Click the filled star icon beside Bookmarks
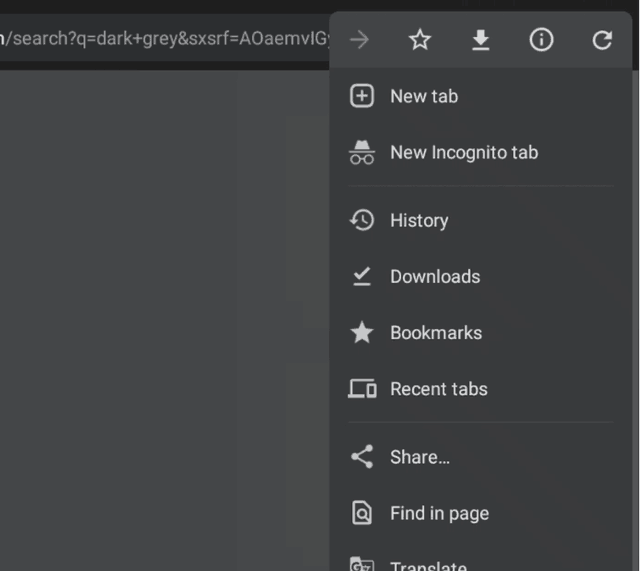 click(361, 333)
